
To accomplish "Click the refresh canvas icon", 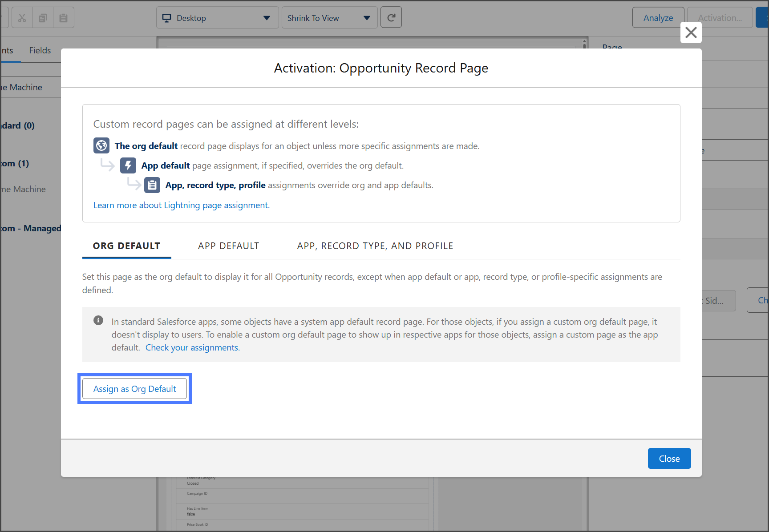I will click(391, 18).
